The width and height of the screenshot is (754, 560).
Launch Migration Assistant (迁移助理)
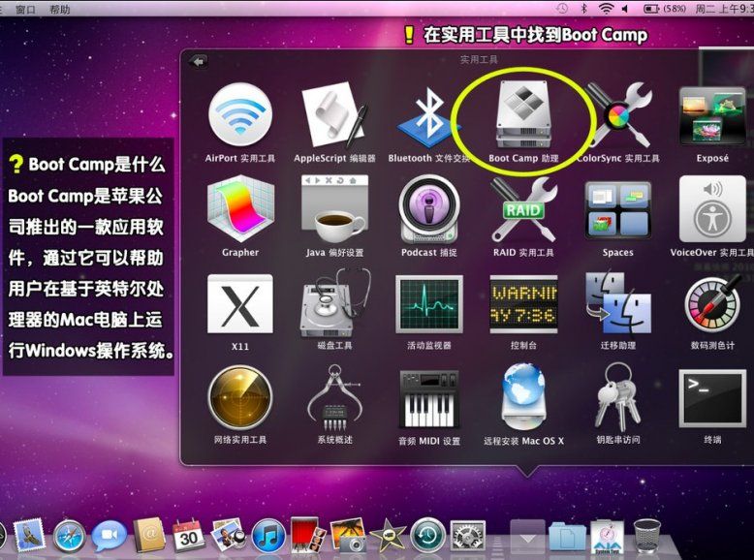pos(618,303)
